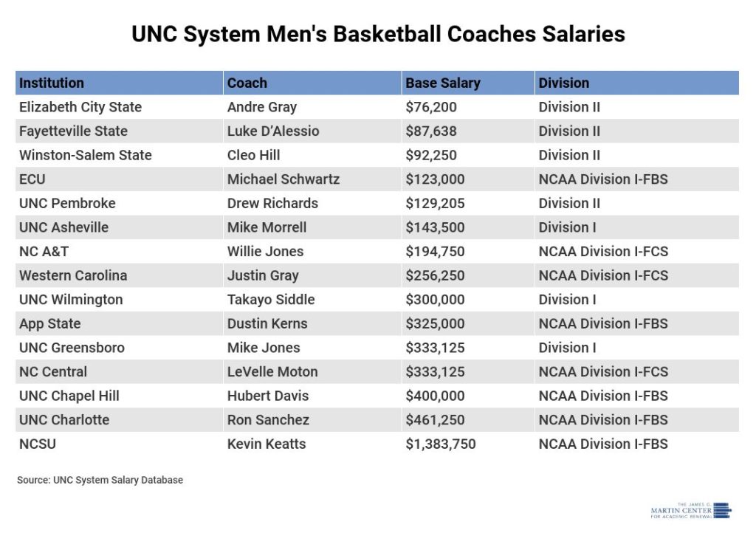Screen dimensions: 756x533
Task: Click the UNC System Salary Database source
Action: click(x=100, y=480)
